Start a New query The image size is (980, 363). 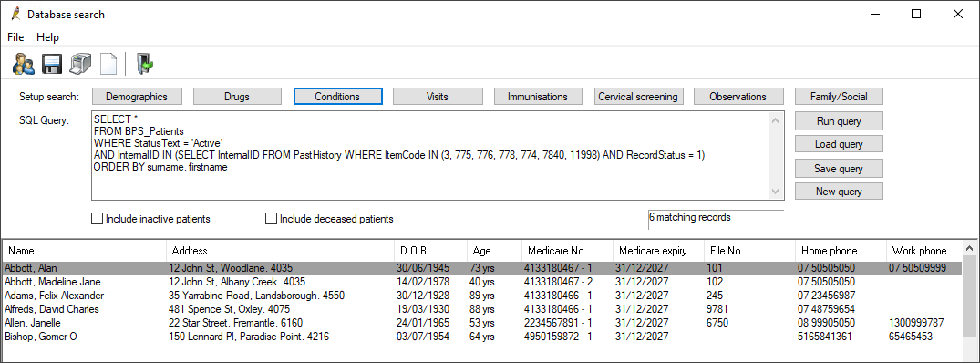pyautogui.click(x=839, y=192)
